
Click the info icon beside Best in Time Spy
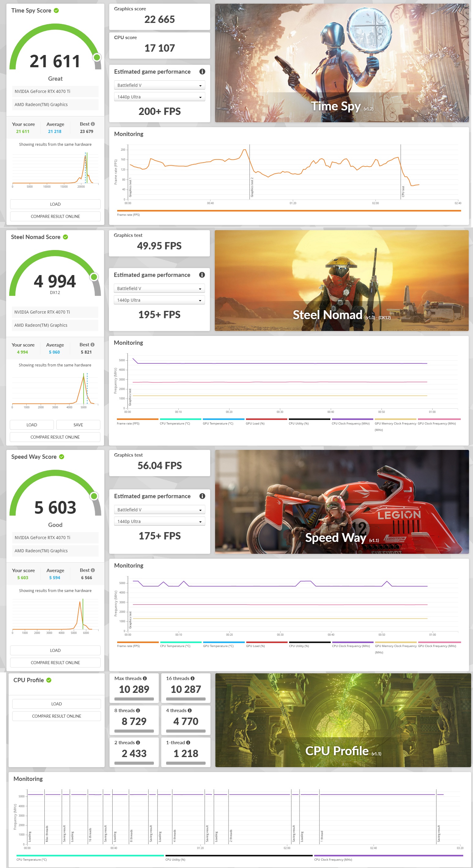click(x=93, y=124)
